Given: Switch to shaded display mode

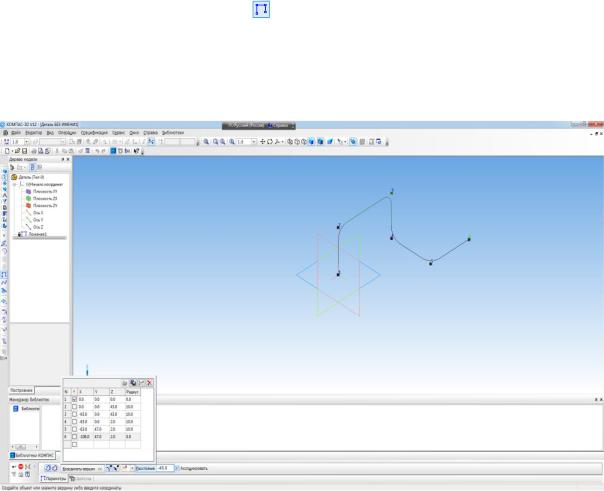Looking at the screenshot, I should point(311,142).
